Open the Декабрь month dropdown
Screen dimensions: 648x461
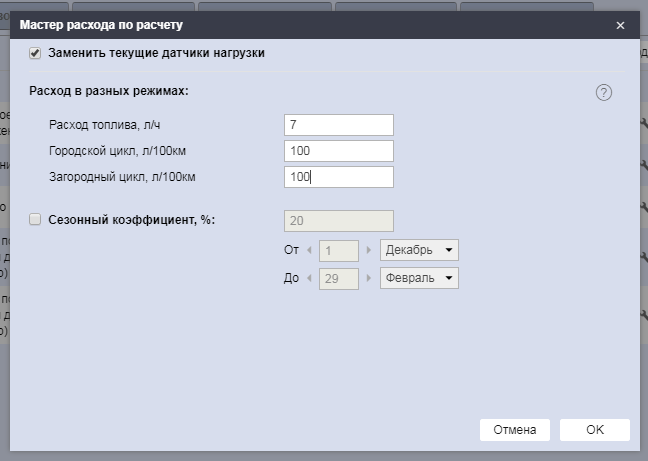[419, 250]
